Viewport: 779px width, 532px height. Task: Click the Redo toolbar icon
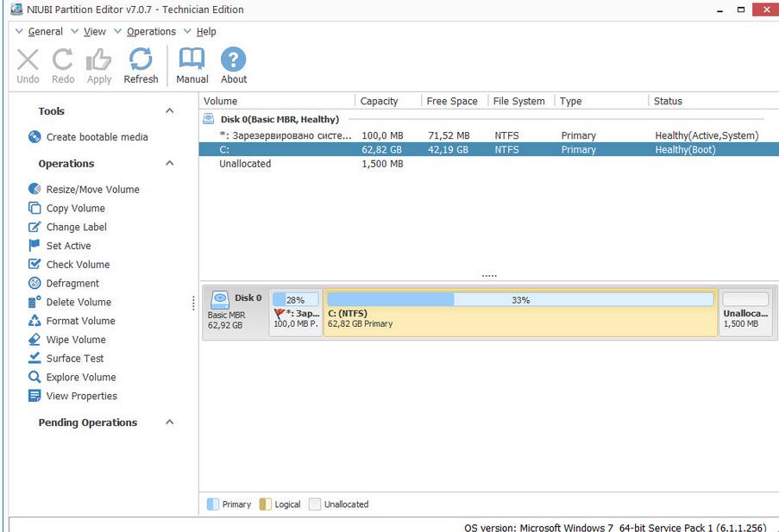pyautogui.click(x=62, y=65)
